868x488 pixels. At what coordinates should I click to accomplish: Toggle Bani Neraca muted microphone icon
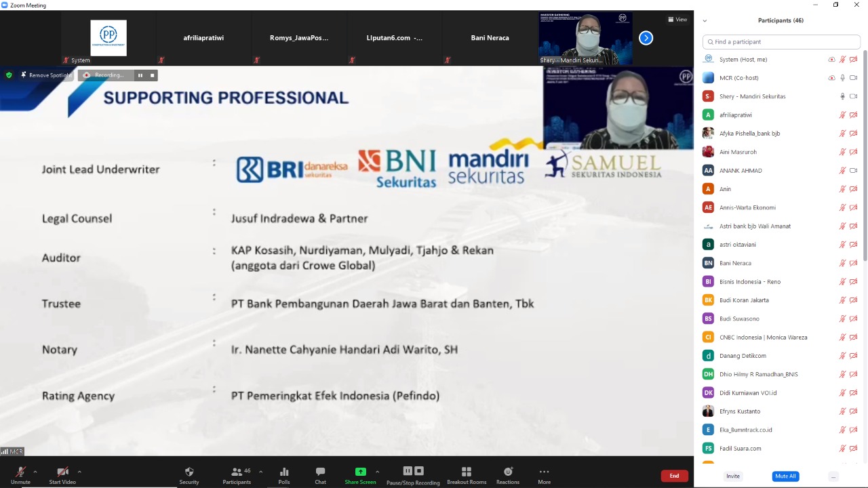click(843, 263)
